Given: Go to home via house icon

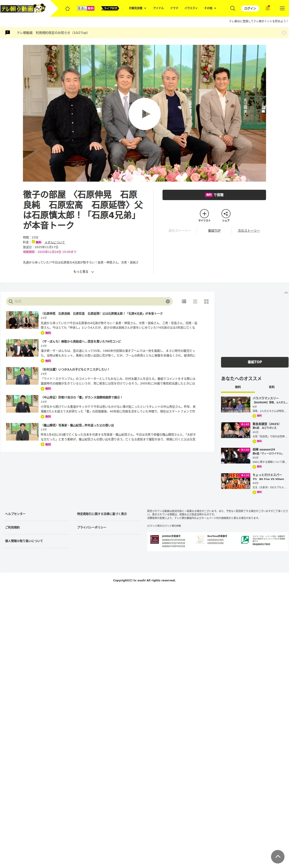Looking at the screenshot, I should [67, 8].
